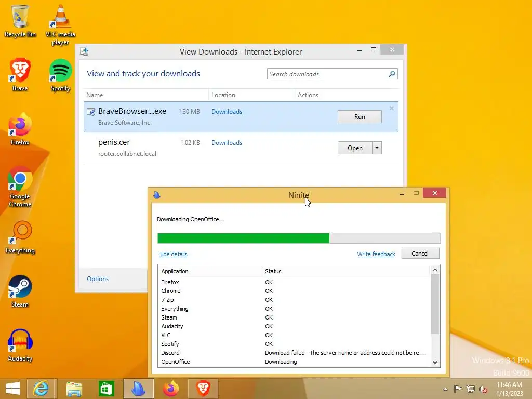Cancel the Ninite installation

coord(420,254)
